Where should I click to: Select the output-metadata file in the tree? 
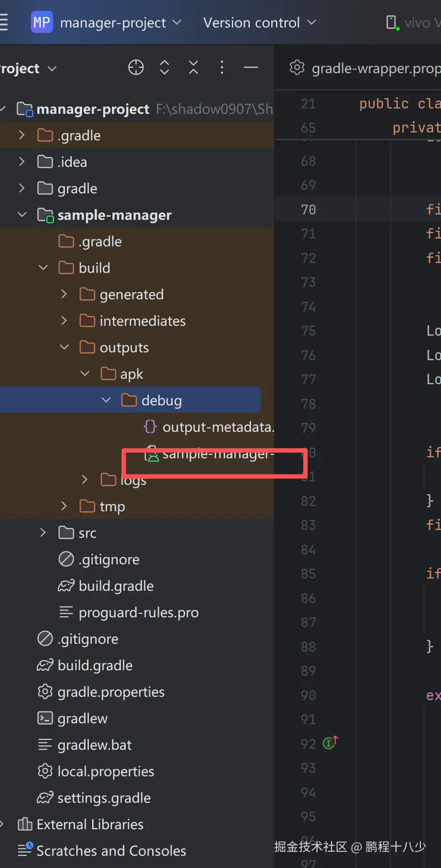point(216,427)
